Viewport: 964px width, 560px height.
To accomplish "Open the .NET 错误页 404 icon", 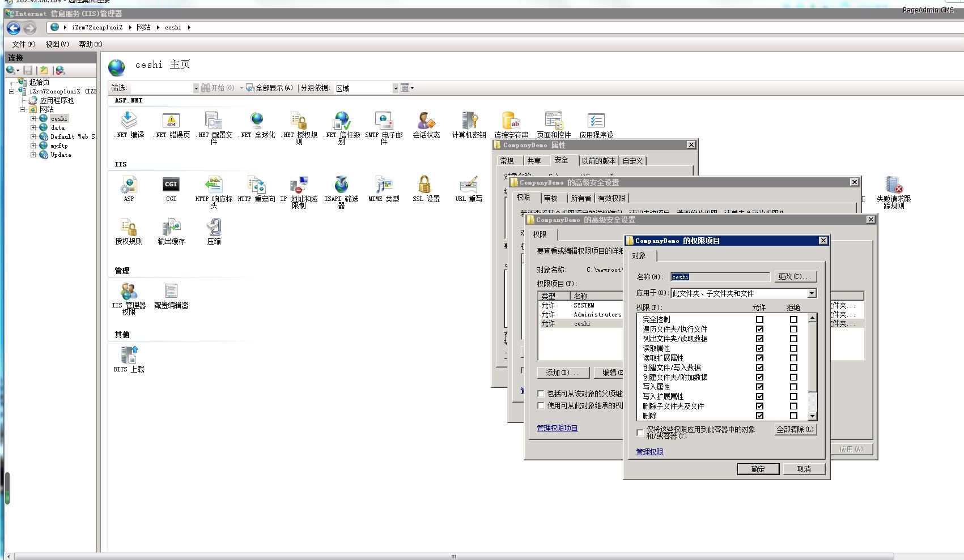I will (x=171, y=121).
